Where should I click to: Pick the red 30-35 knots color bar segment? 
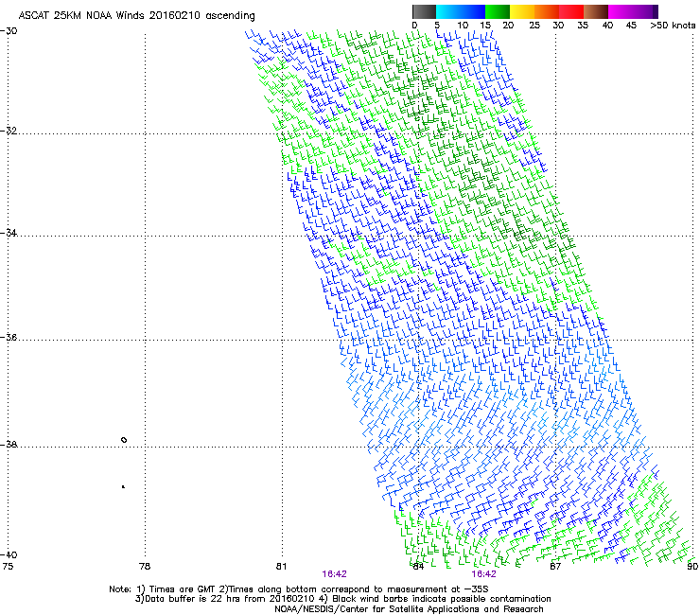[x=571, y=11]
